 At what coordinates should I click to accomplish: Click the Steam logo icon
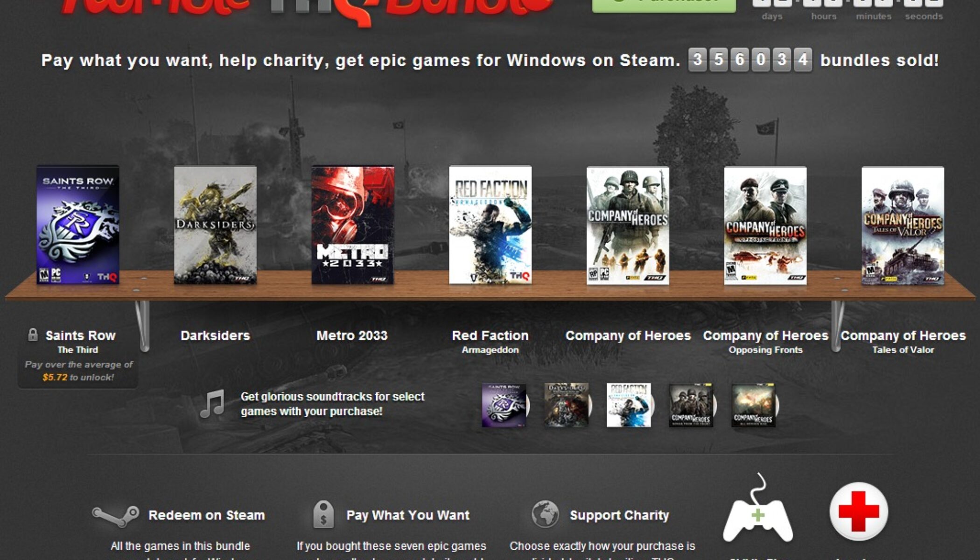click(x=115, y=516)
